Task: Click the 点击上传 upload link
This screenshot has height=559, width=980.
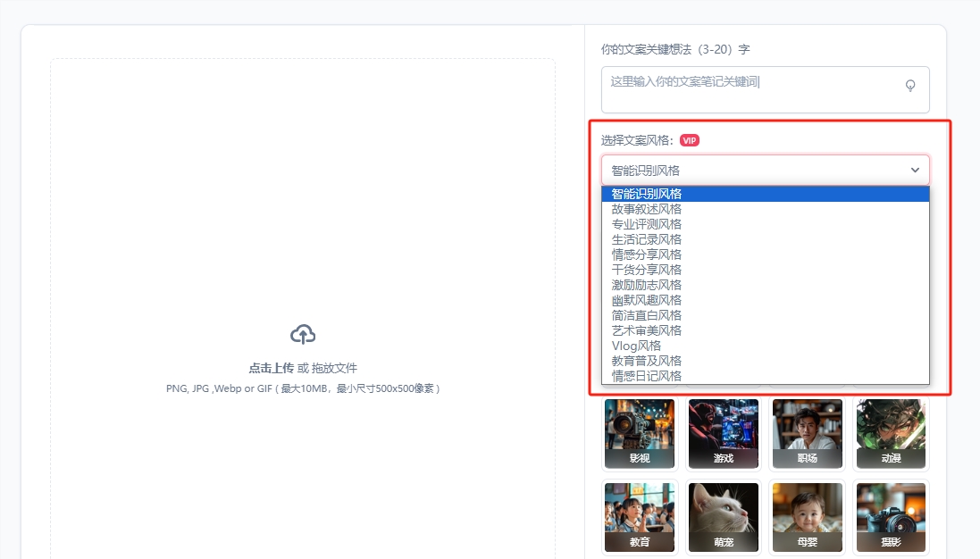Action: 271,368
